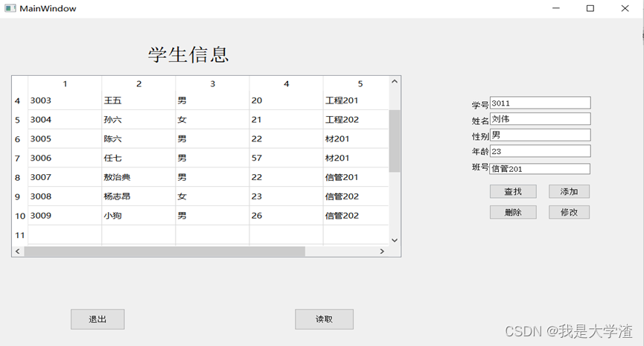Click name cell 敖治典
This screenshot has width=644, height=346.
tap(138, 177)
